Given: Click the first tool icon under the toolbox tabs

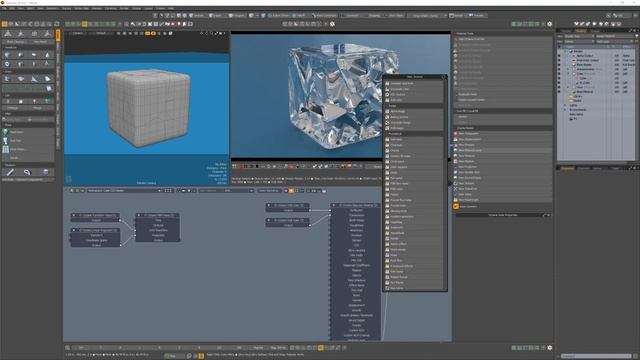Looking at the screenshot, I should (8, 54).
